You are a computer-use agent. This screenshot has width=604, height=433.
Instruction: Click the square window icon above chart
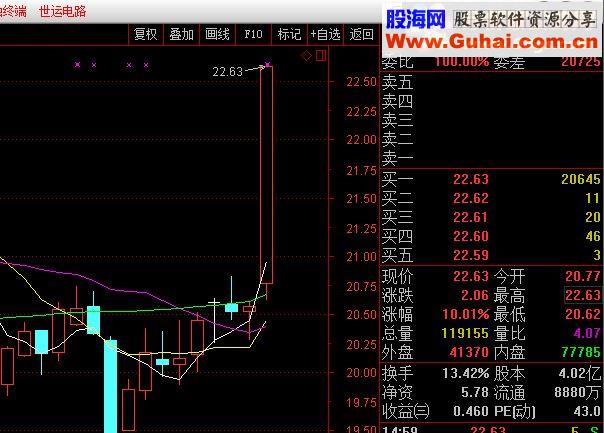321,55
